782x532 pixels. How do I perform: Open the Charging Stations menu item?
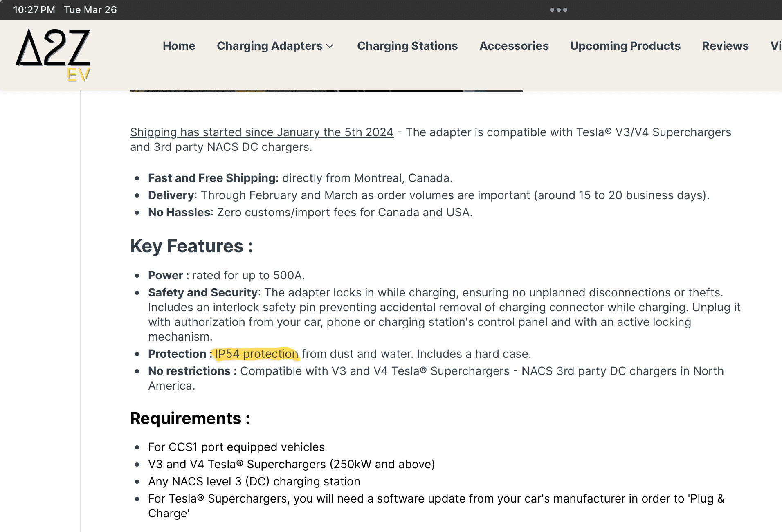click(407, 46)
